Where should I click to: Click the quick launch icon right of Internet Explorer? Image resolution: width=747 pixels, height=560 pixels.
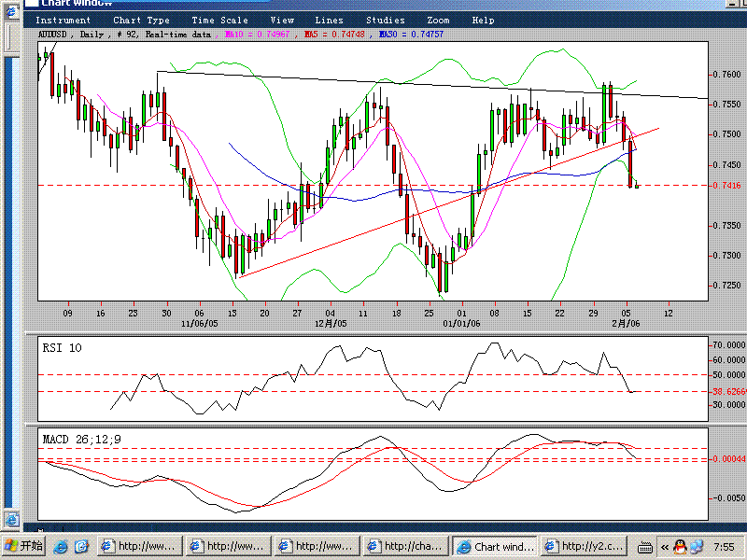(x=81, y=546)
